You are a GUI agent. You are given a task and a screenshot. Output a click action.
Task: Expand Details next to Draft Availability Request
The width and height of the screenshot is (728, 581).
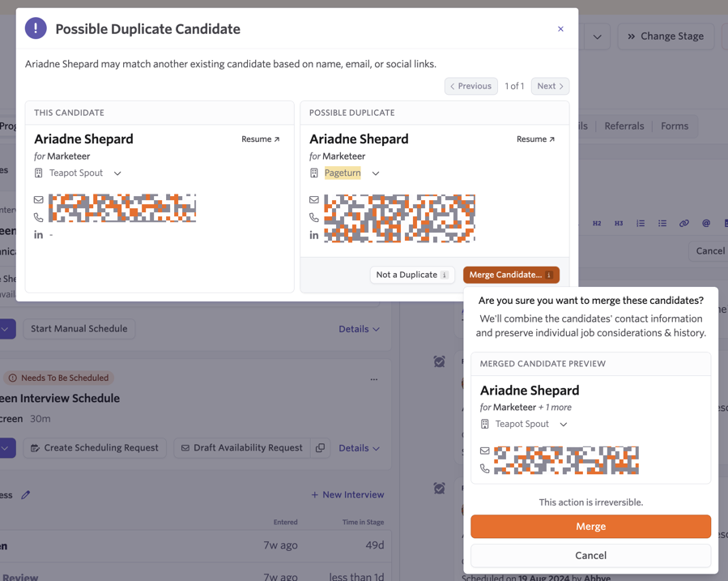(x=359, y=448)
